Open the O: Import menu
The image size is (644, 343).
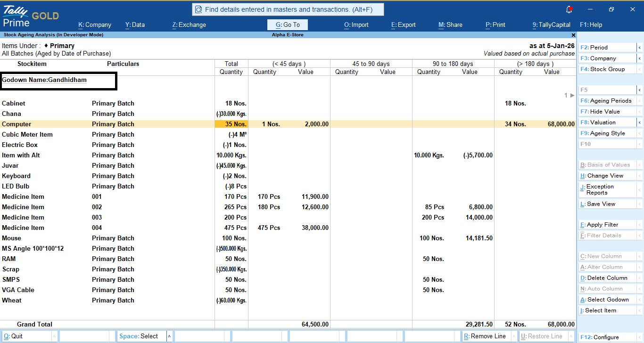coord(356,25)
